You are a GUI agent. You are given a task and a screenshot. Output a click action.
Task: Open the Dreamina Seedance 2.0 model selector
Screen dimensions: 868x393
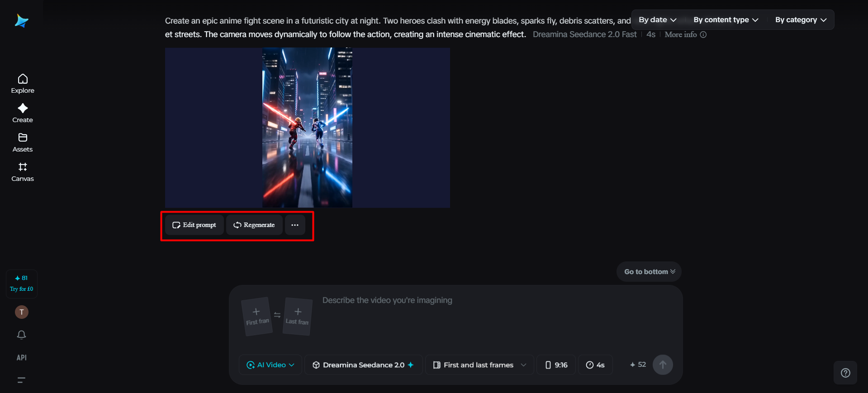[x=364, y=365]
